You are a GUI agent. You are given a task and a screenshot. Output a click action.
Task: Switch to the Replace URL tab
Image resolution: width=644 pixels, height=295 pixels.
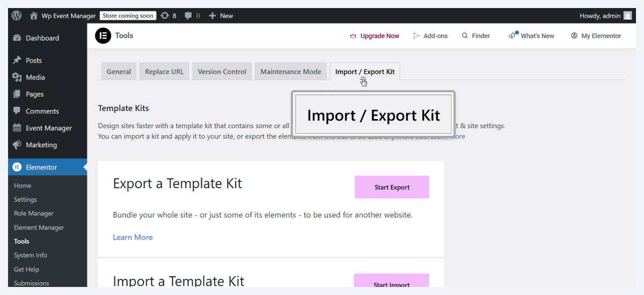click(164, 71)
